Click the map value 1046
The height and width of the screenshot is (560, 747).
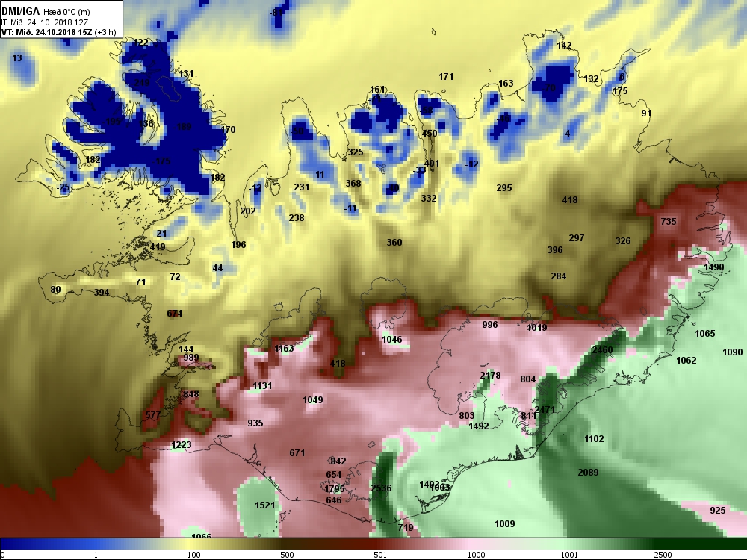click(x=391, y=340)
